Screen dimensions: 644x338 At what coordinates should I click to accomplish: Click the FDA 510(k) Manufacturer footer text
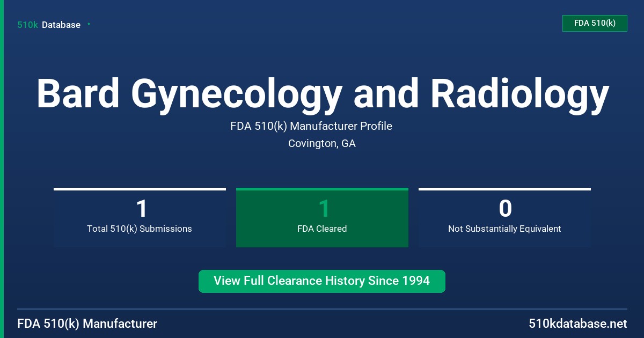pyautogui.click(x=87, y=324)
